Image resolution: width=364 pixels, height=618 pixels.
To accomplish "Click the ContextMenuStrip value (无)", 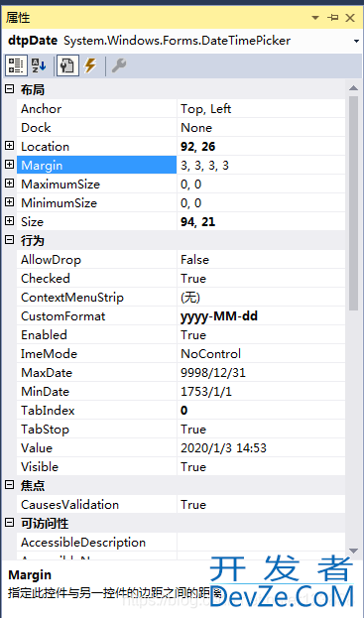I will (190, 298).
